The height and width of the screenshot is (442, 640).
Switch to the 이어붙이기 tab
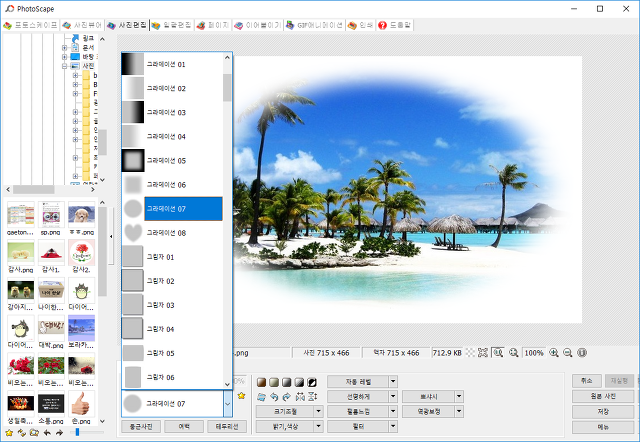tap(258, 25)
